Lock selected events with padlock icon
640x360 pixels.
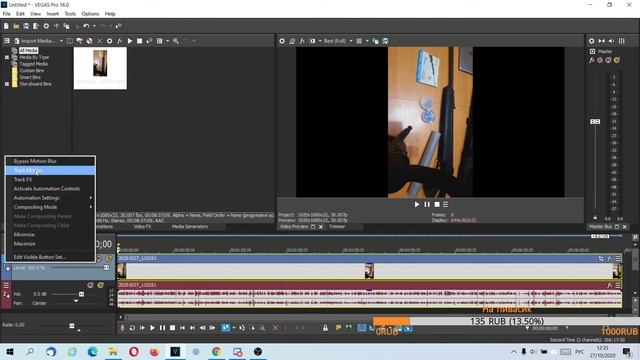click(x=325, y=328)
